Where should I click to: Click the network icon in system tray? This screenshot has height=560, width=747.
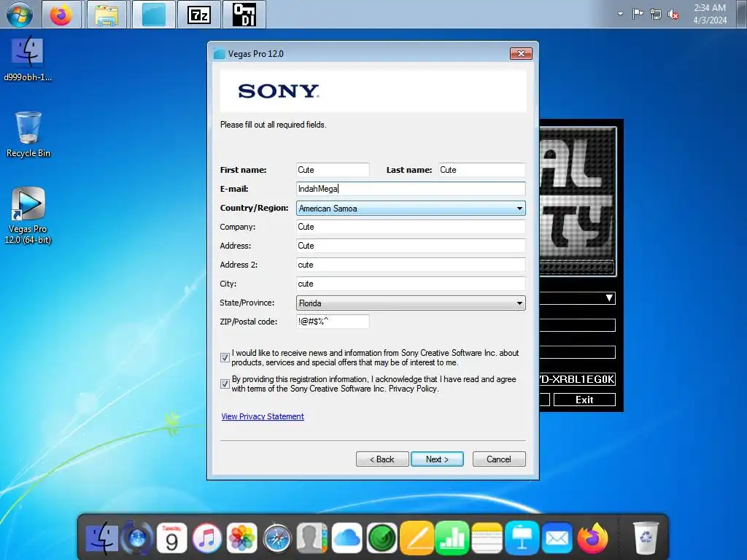pyautogui.click(x=656, y=15)
